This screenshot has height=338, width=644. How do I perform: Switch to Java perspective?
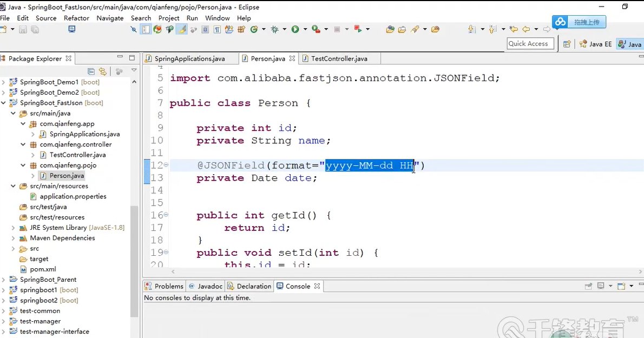630,44
